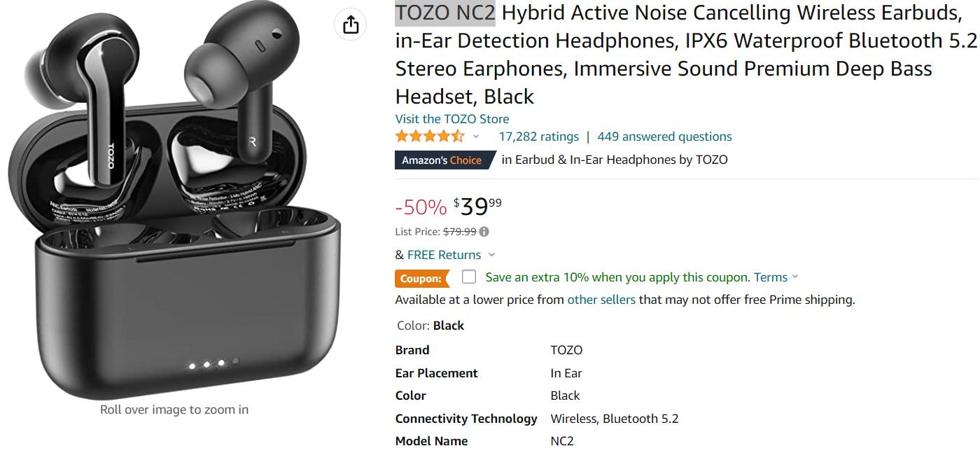980x453 pixels.
Task: Click the $39.99 price
Action: (x=477, y=207)
